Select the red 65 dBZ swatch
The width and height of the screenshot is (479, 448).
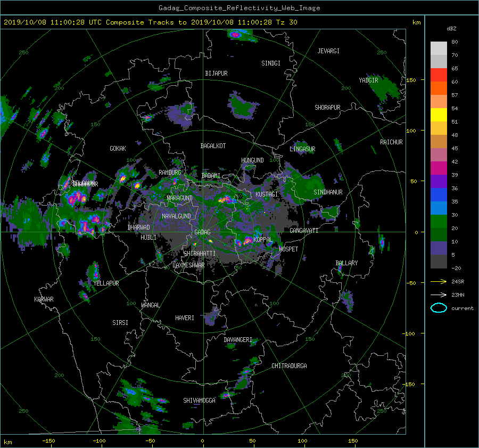point(439,75)
